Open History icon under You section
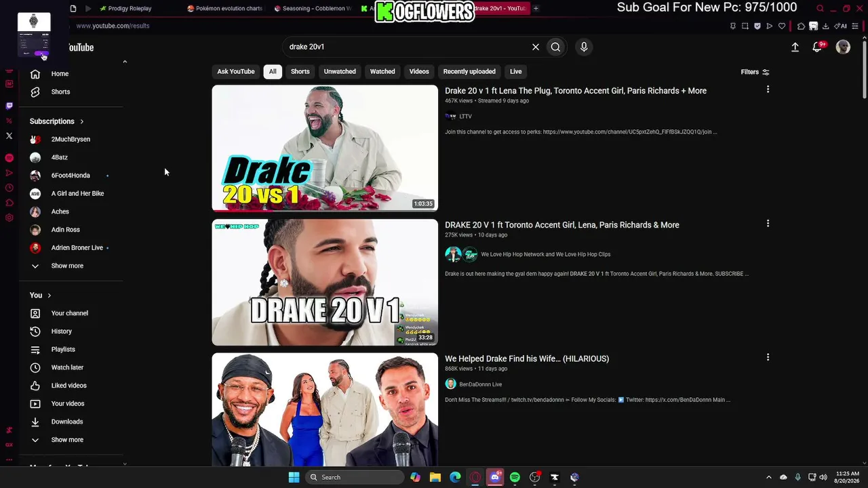Image resolution: width=868 pixels, height=488 pixels. [x=35, y=331]
